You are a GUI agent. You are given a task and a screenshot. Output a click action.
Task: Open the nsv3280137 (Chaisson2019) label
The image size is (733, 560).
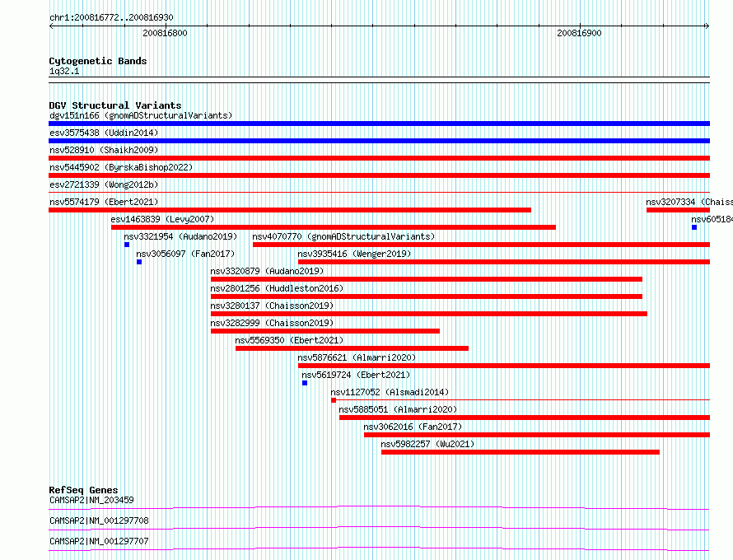(272, 306)
